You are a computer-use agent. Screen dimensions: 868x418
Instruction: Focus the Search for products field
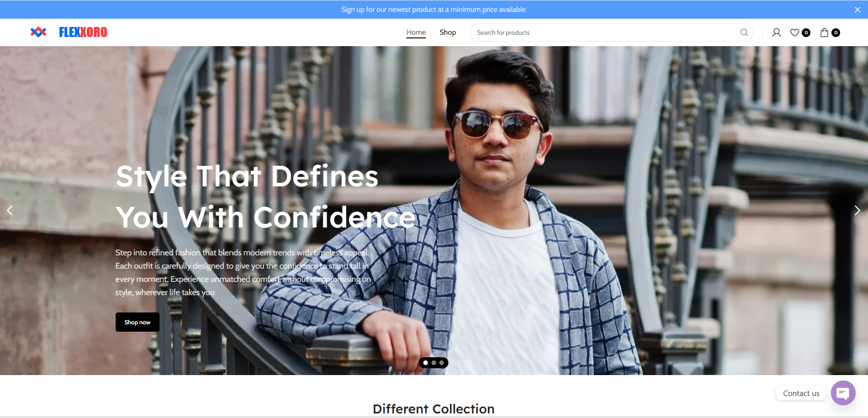603,32
